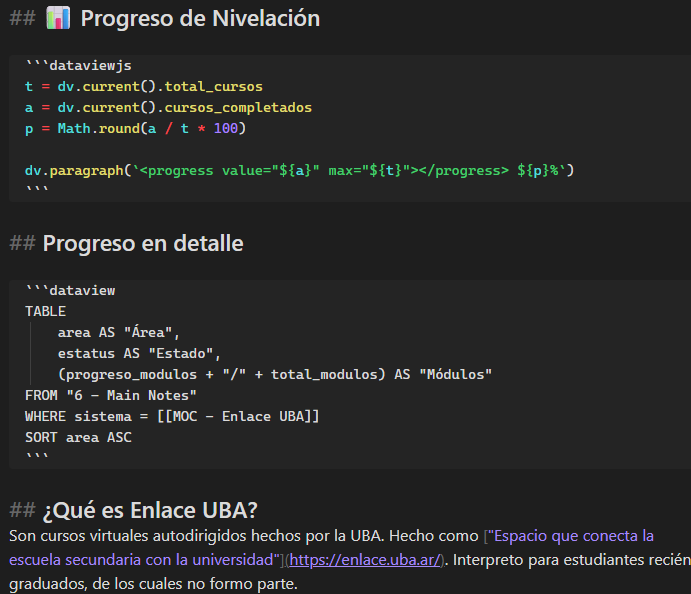Click the "Módulos" column definition line
691x594 pixels.
pyautogui.click(x=275, y=374)
